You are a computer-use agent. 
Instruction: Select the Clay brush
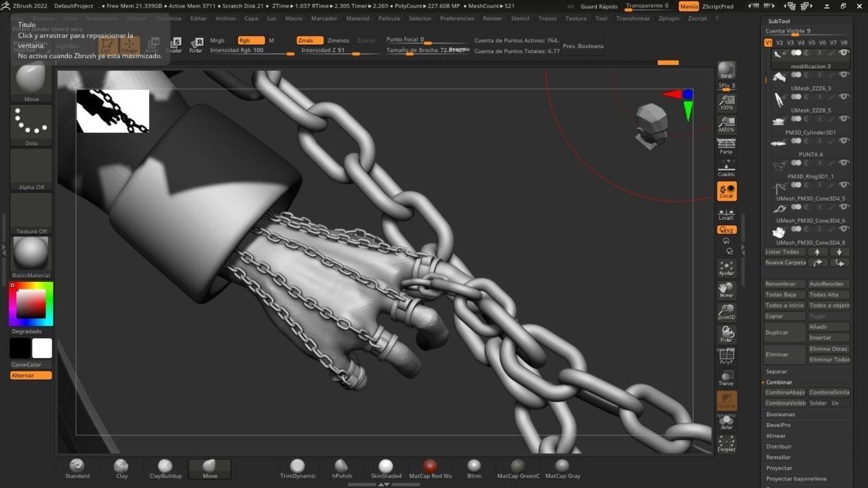(121, 469)
